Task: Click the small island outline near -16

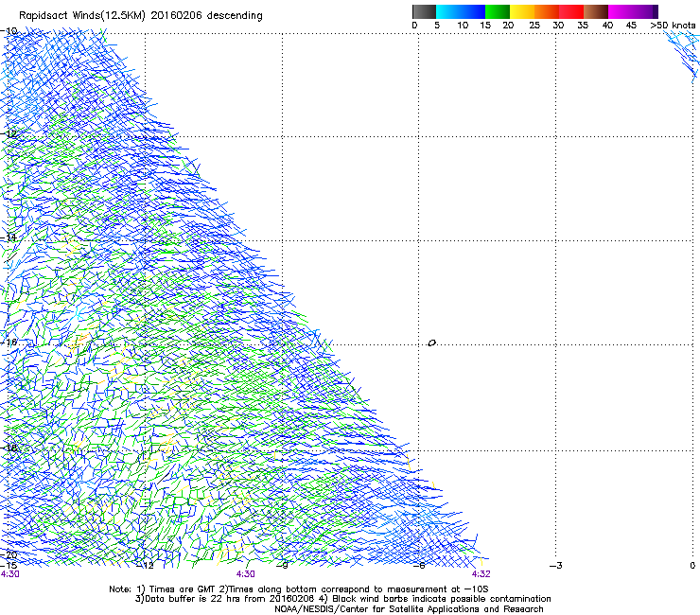Action: tap(431, 343)
